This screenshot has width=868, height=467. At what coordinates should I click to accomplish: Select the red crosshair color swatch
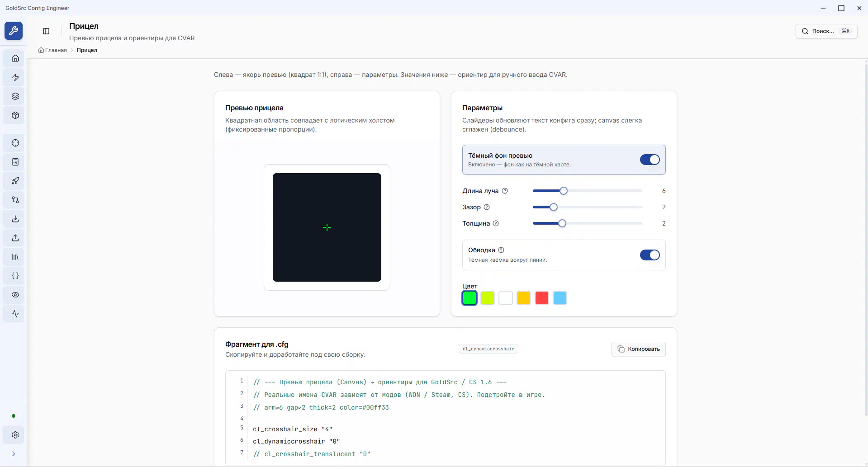(x=541, y=298)
